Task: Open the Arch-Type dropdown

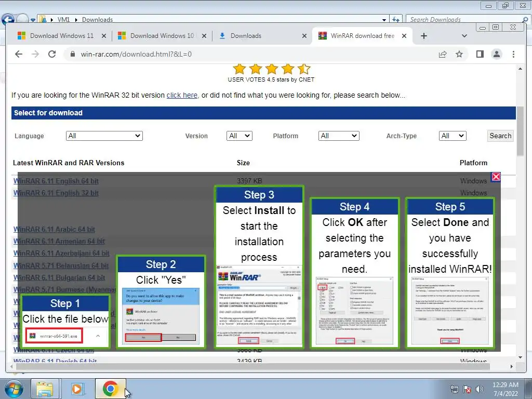Action: [453, 136]
